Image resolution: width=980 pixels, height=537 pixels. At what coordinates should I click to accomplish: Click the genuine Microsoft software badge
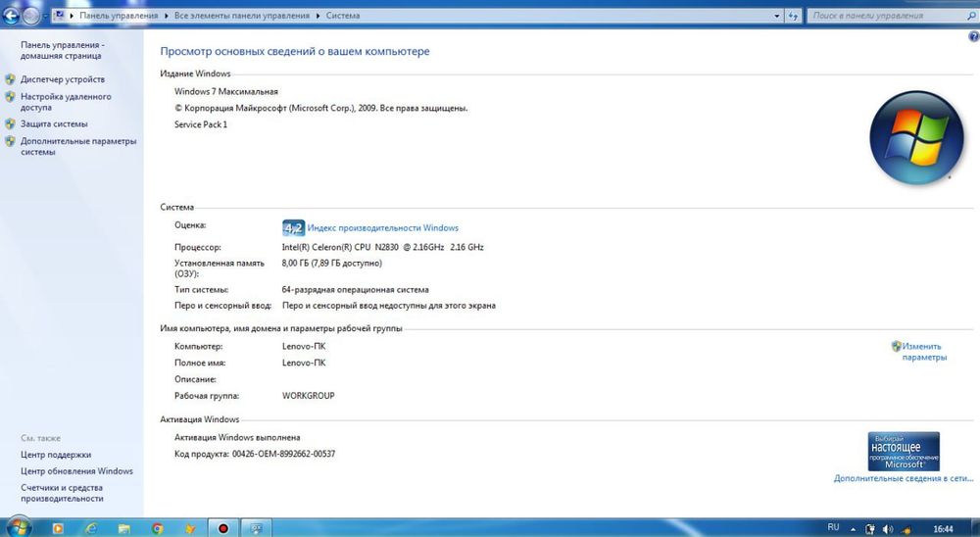pos(904,451)
